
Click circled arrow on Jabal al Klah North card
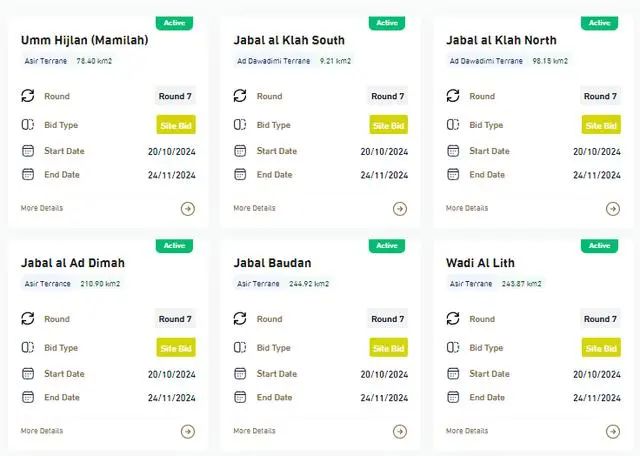[x=613, y=209]
